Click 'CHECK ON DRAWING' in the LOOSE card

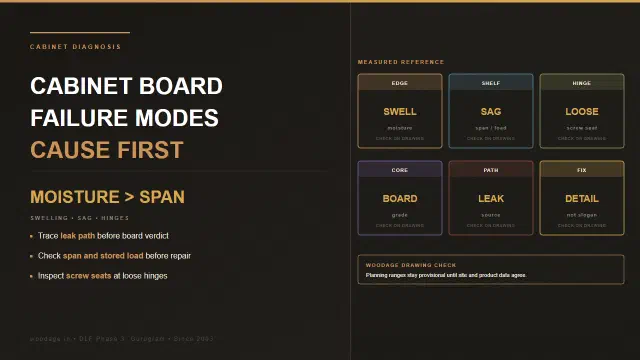pyautogui.click(x=582, y=139)
